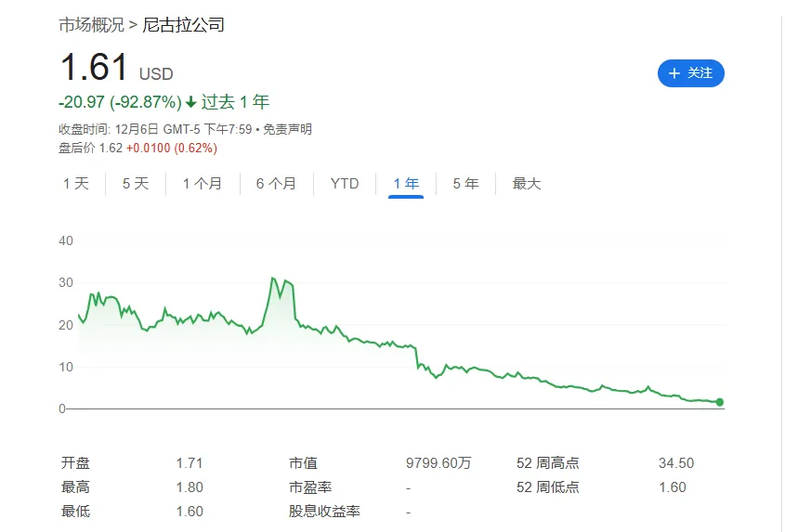785x532 pixels.
Task: Click the 开盘 value 1.71
Action: click(190, 463)
